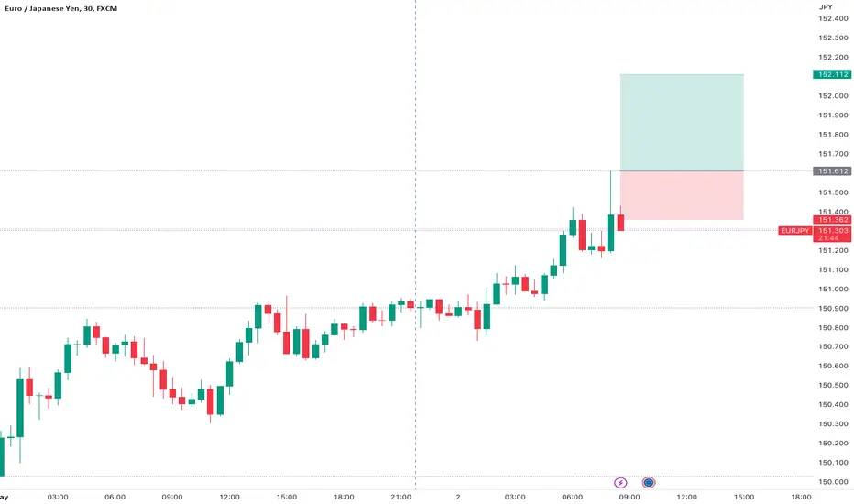This screenshot has width=854, height=504.
Task: Click the gray 151.612 entry price tag
Action: [832, 171]
